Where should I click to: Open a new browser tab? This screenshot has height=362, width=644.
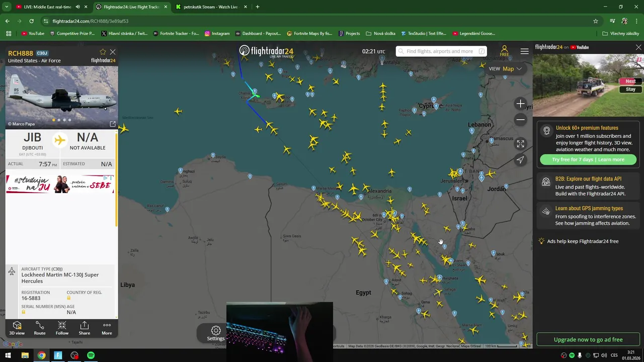257,7
